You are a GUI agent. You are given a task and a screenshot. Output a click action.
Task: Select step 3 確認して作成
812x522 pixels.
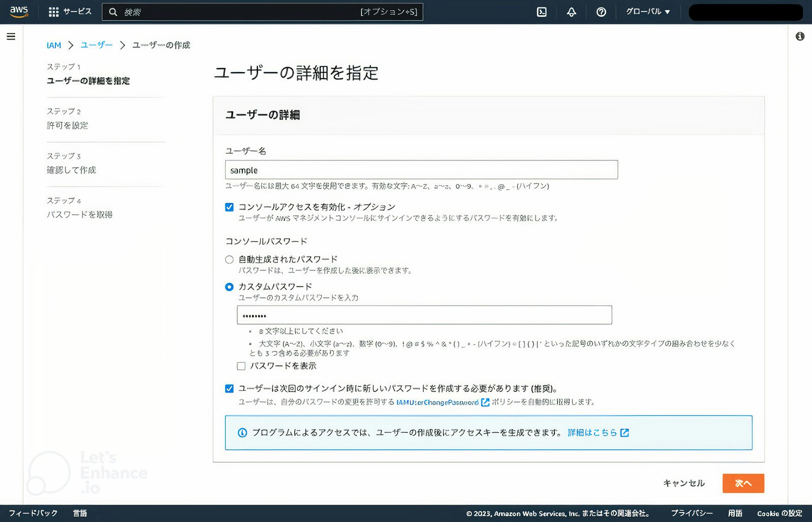tap(72, 170)
